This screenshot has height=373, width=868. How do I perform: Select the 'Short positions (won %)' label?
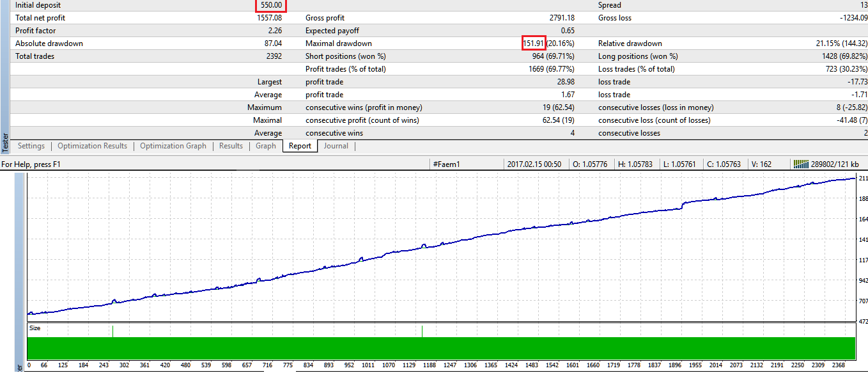point(346,56)
